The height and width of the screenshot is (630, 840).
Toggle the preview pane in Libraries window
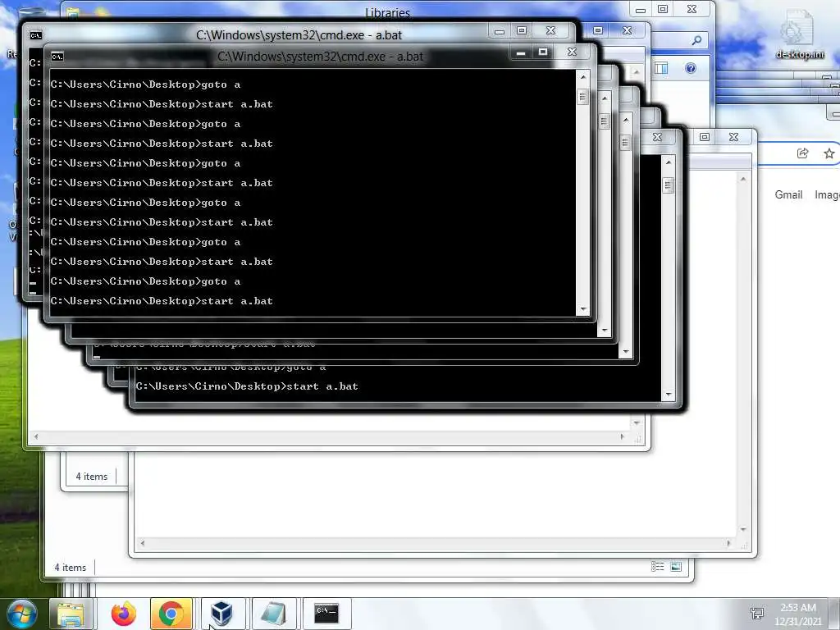[x=661, y=68]
